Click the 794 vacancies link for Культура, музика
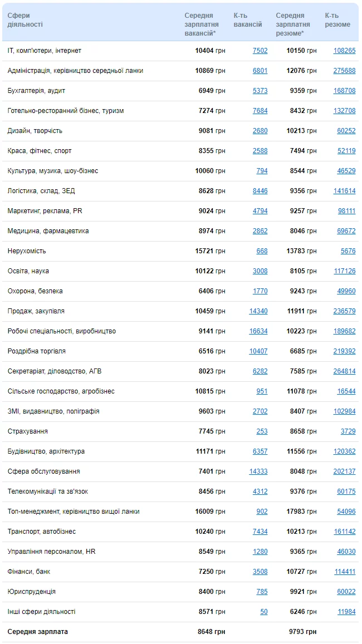The width and height of the screenshot is (362, 644). click(262, 171)
